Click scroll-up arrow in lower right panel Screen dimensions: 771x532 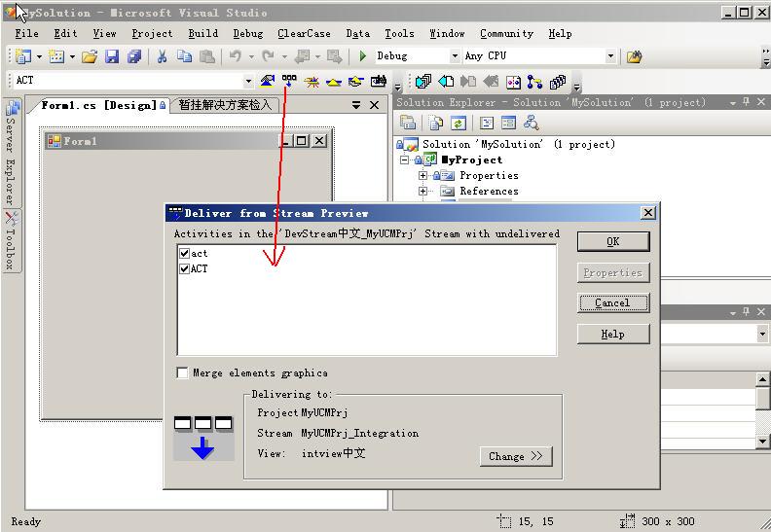coord(762,378)
